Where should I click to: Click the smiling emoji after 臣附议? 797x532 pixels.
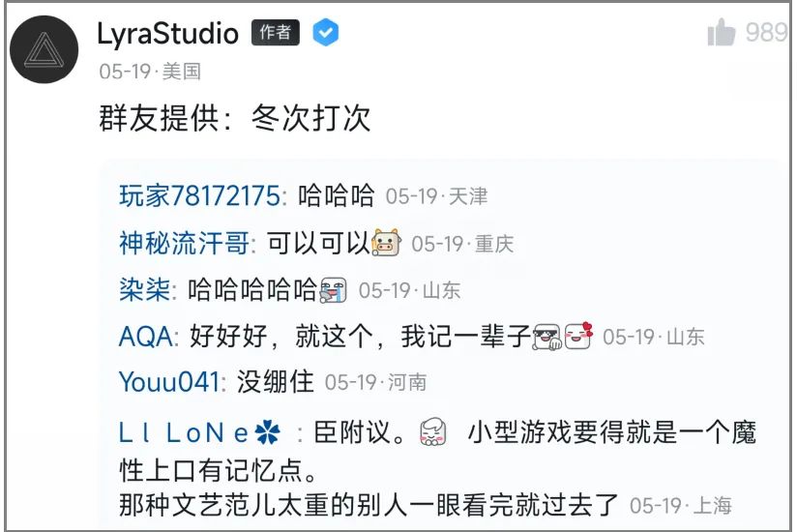tap(433, 432)
